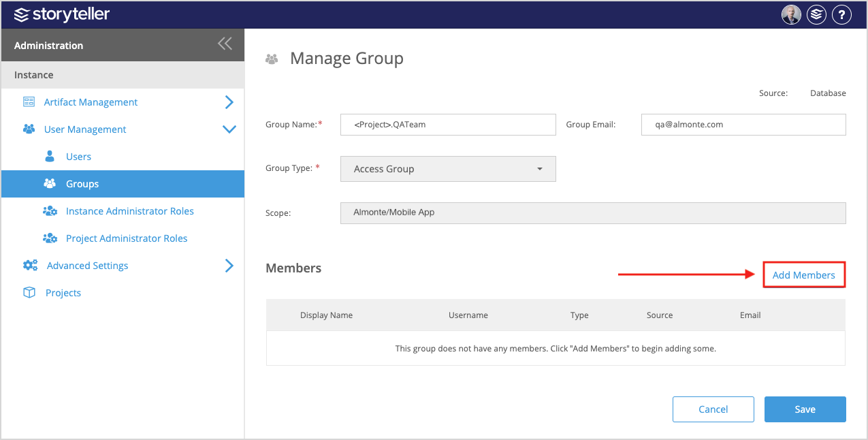Open Advanced Settings menu item
This screenshot has height=440, width=868.
click(87, 266)
